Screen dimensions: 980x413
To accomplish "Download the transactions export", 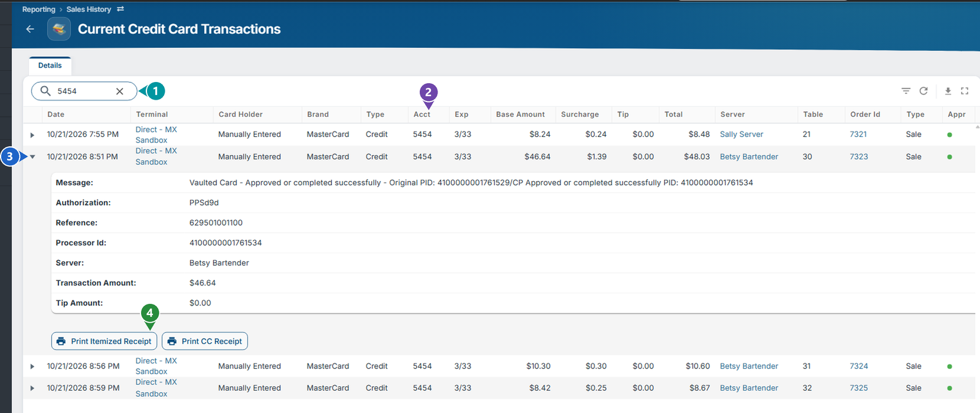I will [x=948, y=91].
